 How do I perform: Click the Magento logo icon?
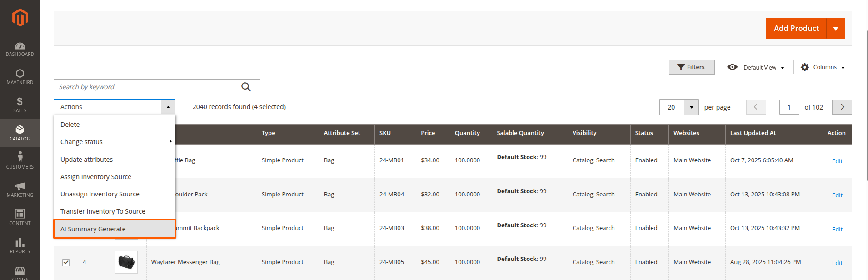click(20, 18)
